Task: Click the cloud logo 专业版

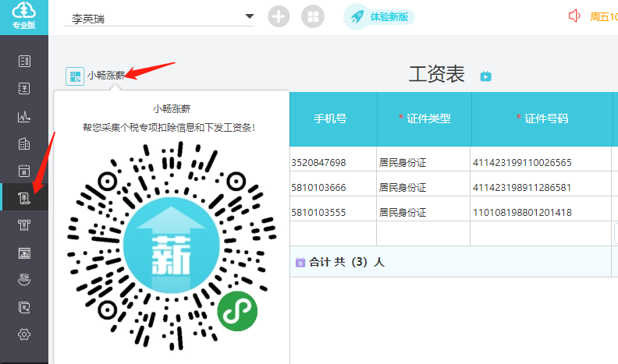Action: 24,16
